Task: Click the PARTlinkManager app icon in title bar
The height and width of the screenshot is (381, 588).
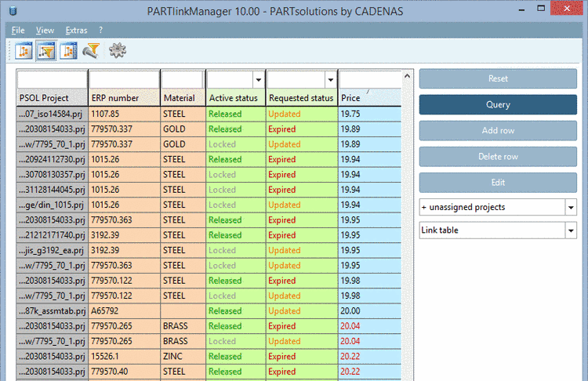Action: tap(13, 11)
